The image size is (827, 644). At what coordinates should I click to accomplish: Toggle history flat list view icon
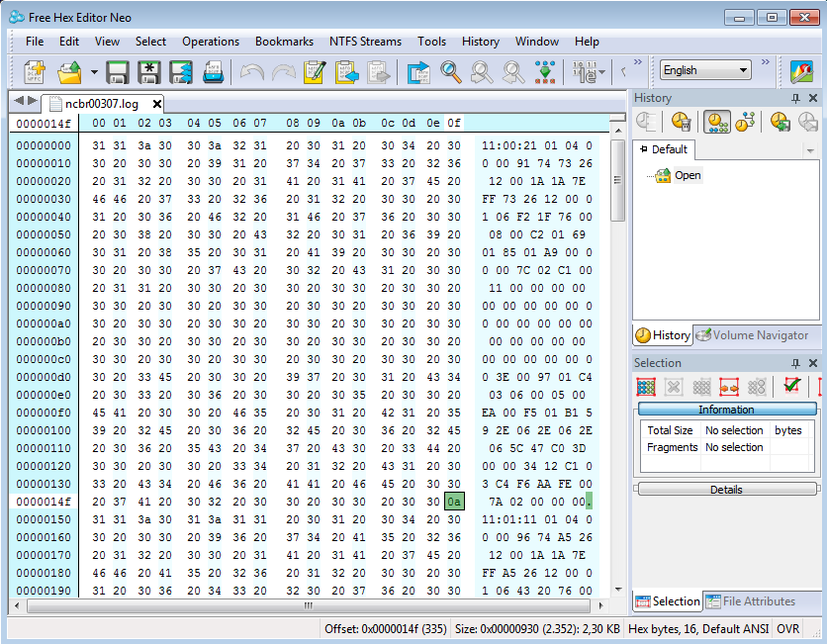tap(717, 122)
